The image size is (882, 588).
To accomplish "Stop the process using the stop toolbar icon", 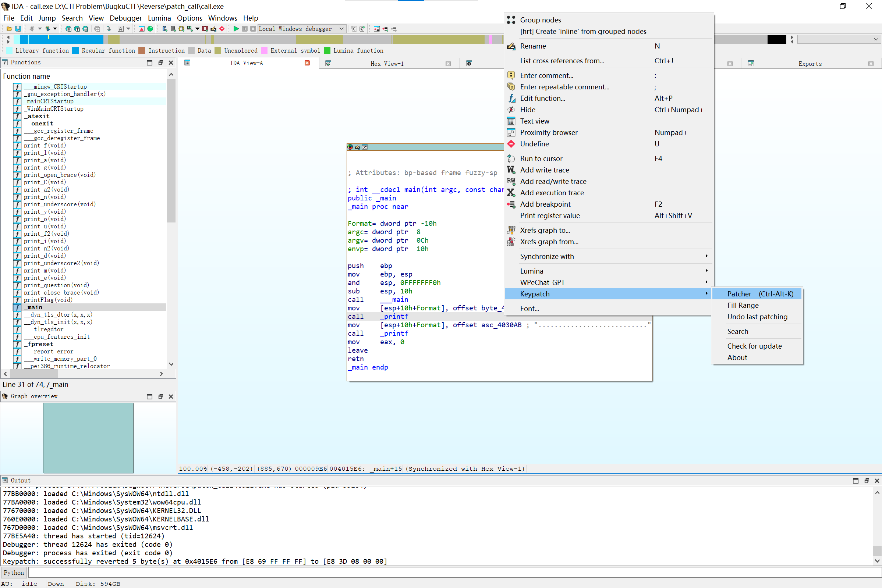I will tap(254, 29).
